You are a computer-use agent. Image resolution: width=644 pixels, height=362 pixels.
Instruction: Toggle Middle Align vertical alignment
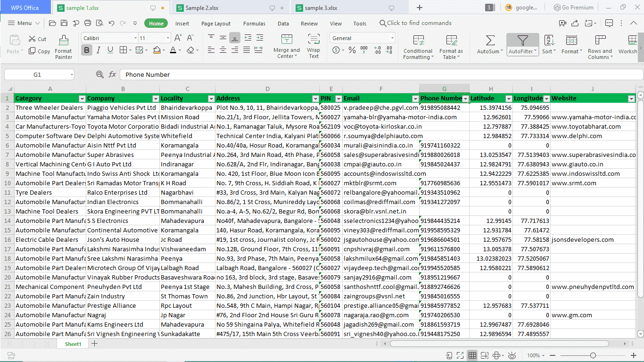223,38
